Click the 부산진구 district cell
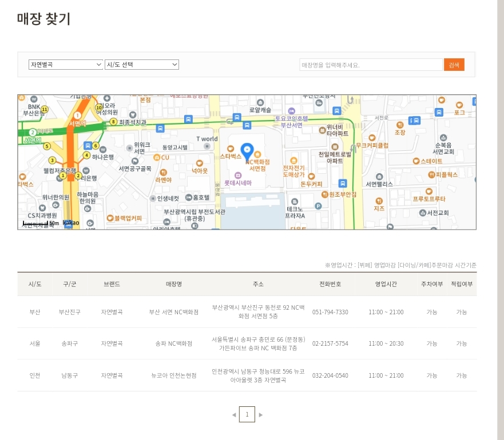The height and width of the screenshot is (440, 504). [x=69, y=312]
